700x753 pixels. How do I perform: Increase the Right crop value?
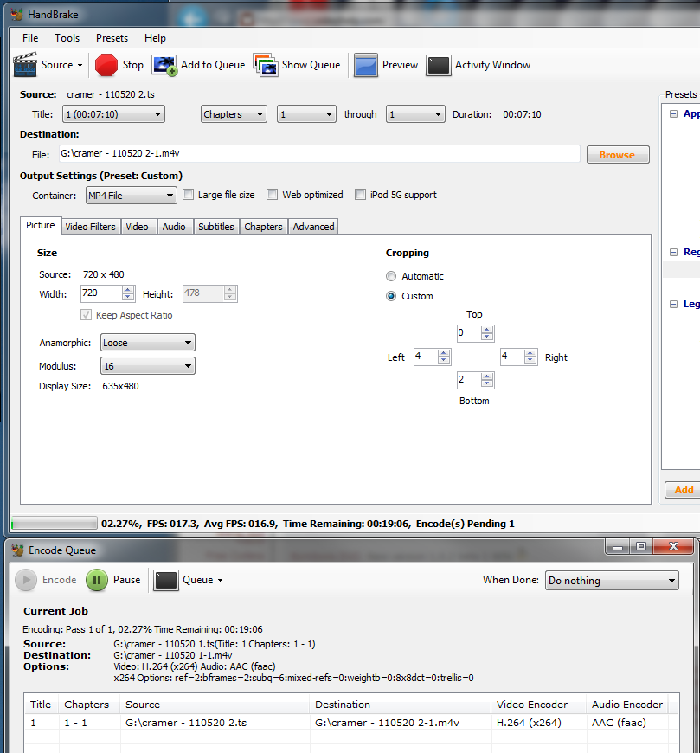click(530, 353)
